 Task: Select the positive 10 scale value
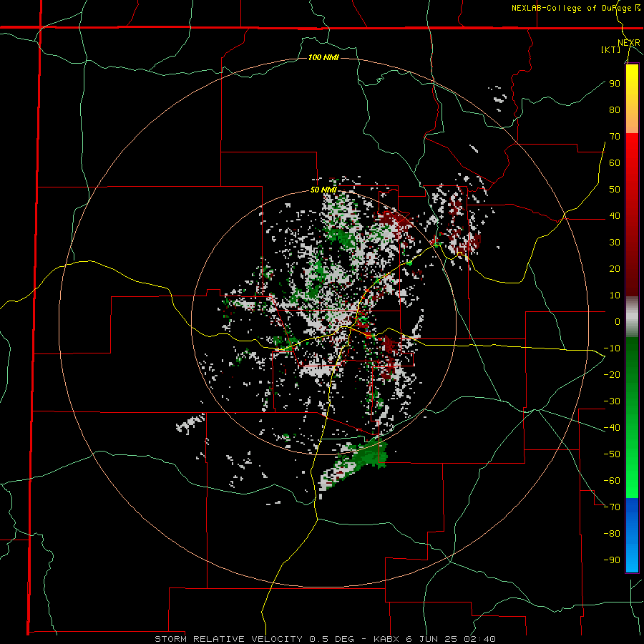click(615, 296)
